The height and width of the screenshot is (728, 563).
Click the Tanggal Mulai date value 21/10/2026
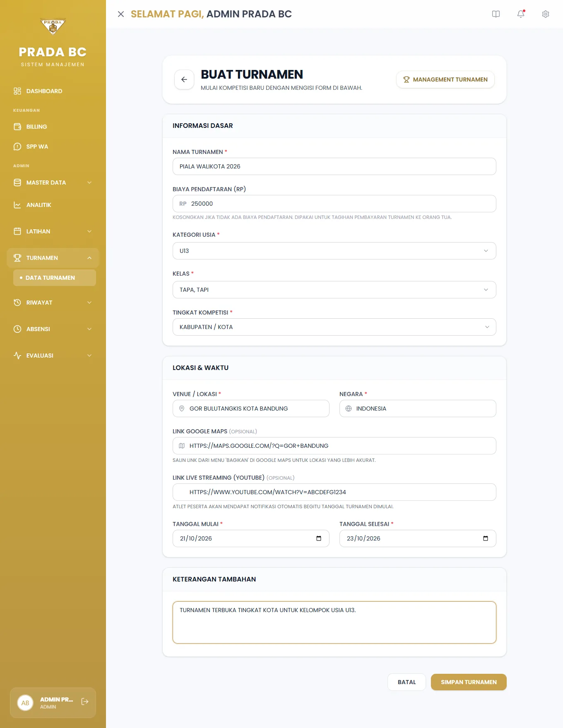pos(196,538)
